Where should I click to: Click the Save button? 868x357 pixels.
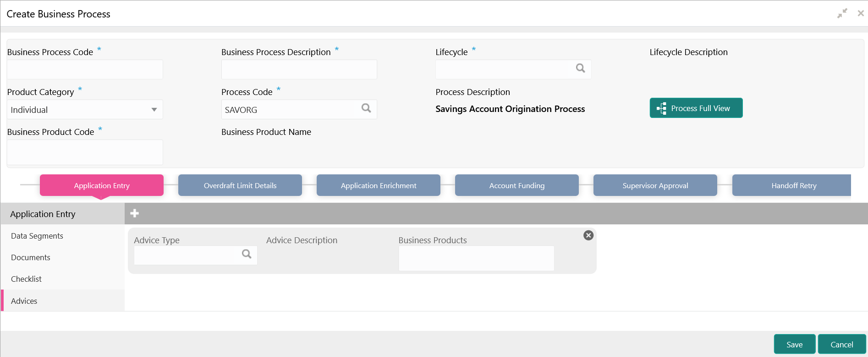pyautogui.click(x=794, y=345)
